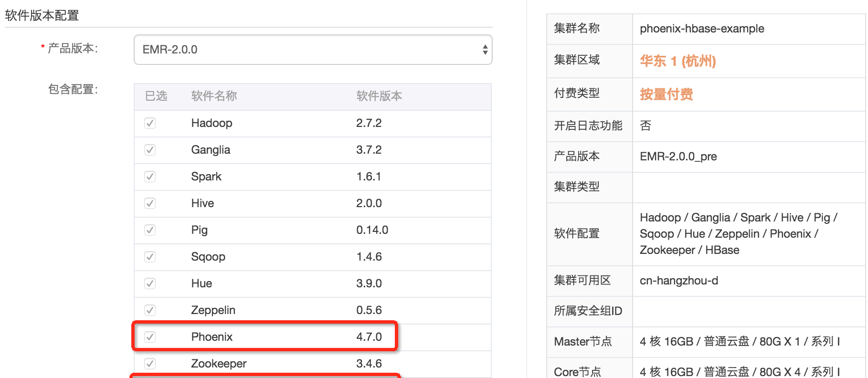
Task: Click cluster name phoenix-hbase-example
Action: tap(702, 29)
